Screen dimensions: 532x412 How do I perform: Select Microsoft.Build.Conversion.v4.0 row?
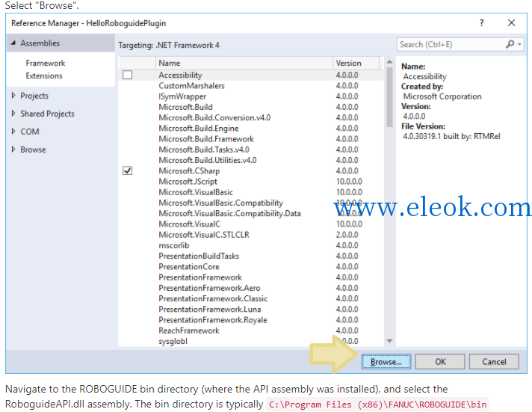pyautogui.click(x=251, y=117)
